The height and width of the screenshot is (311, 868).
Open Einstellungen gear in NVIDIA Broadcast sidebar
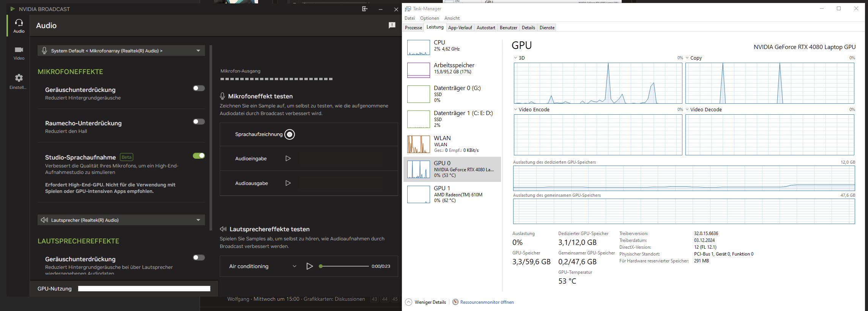[x=19, y=81]
